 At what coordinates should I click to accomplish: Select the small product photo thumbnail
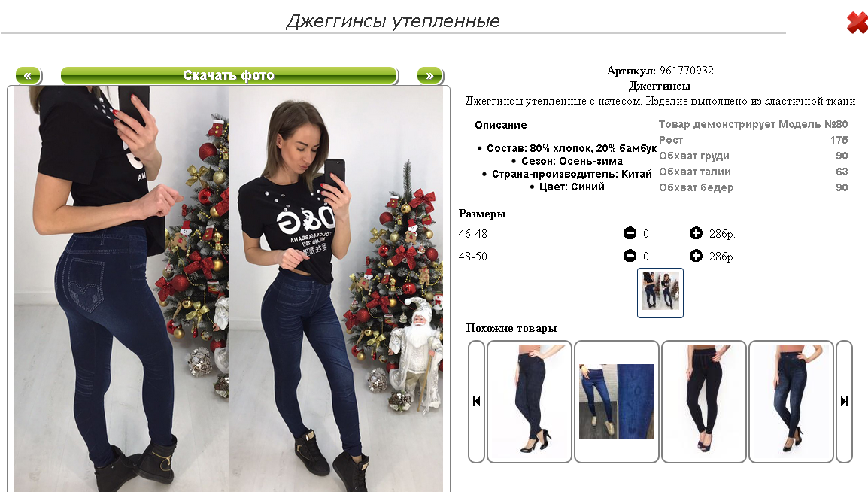(660, 293)
